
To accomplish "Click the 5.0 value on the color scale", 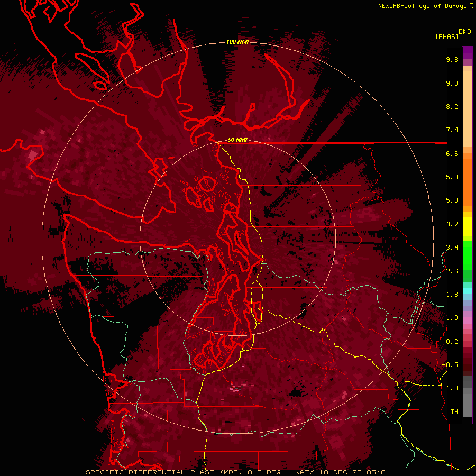I will (x=452, y=200).
